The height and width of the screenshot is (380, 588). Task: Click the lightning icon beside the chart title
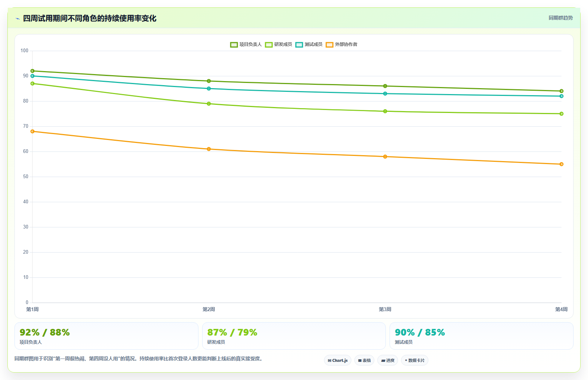coord(17,19)
